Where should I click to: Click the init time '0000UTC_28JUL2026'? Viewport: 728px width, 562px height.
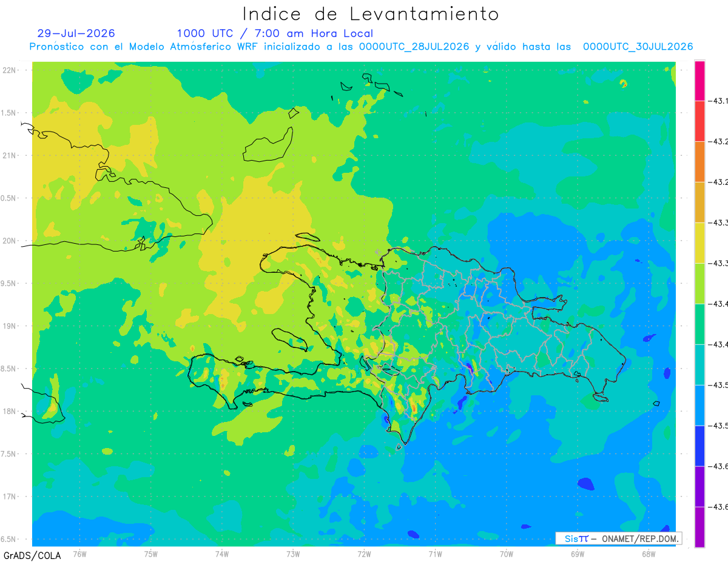414,47
